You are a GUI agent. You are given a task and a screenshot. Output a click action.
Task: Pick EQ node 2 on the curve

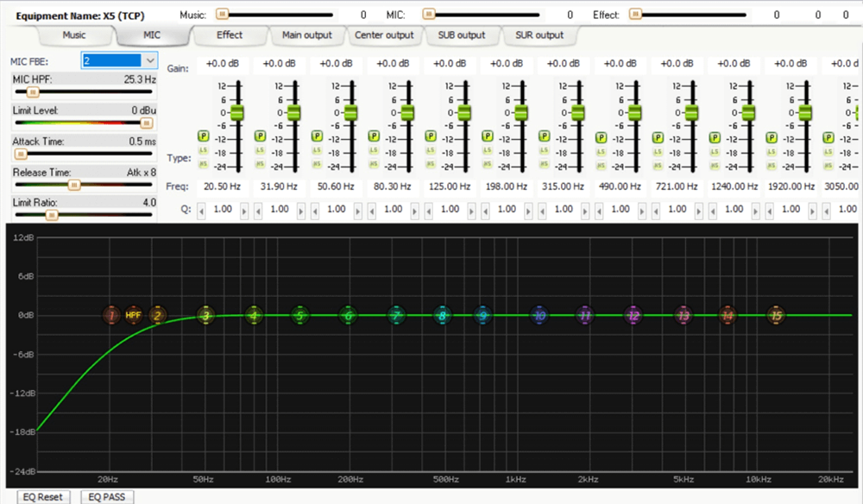(157, 315)
